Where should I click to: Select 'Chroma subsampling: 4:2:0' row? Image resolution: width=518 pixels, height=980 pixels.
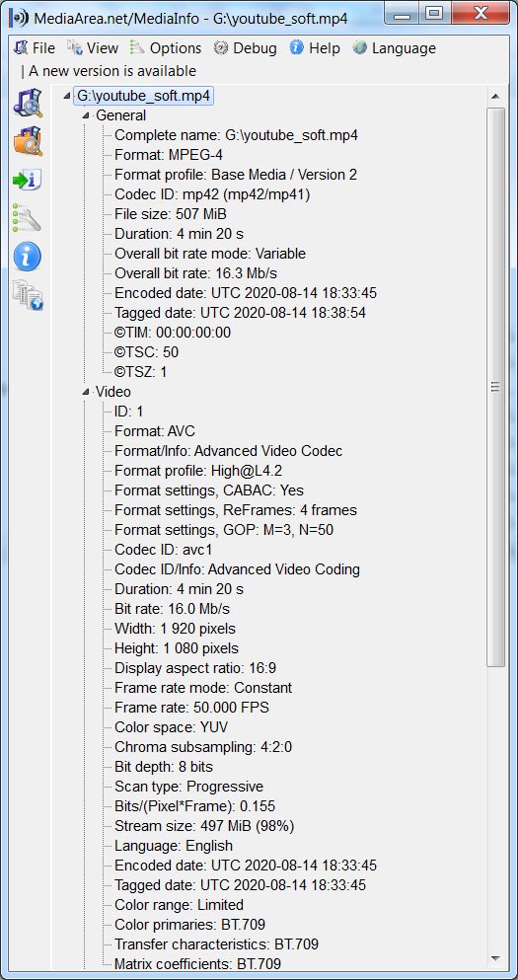click(203, 747)
